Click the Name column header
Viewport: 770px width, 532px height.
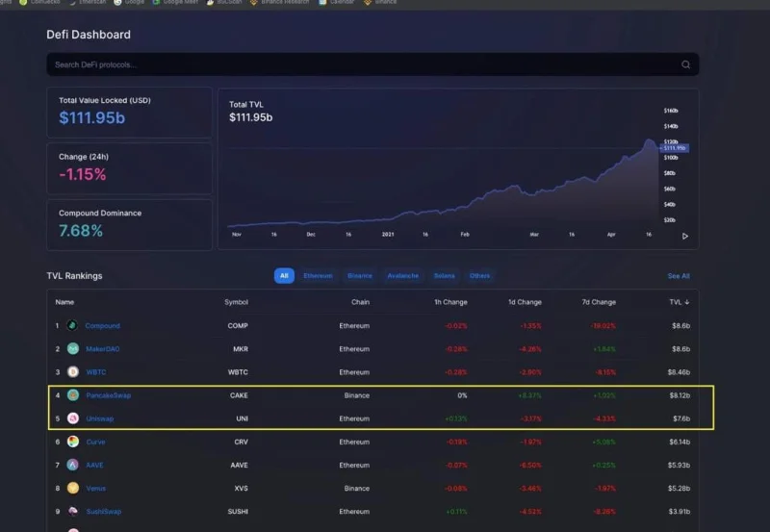coord(64,302)
